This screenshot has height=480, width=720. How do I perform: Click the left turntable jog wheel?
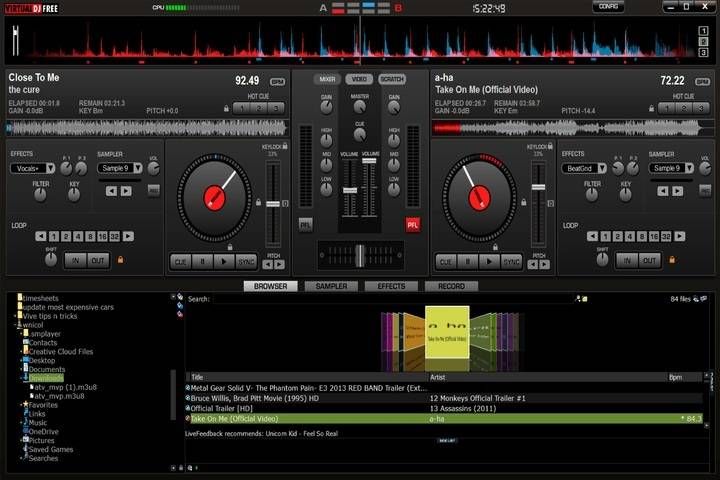point(214,198)
